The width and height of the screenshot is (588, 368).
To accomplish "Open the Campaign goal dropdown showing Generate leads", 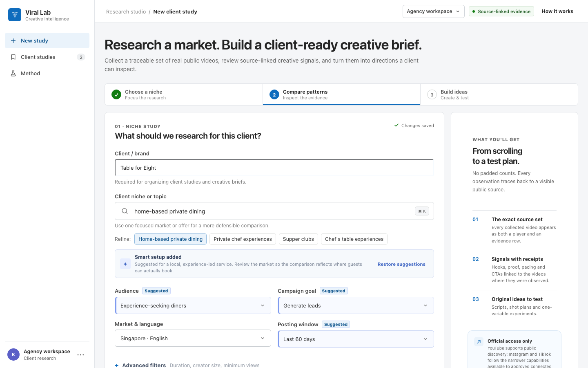I will tap(356, 305).
